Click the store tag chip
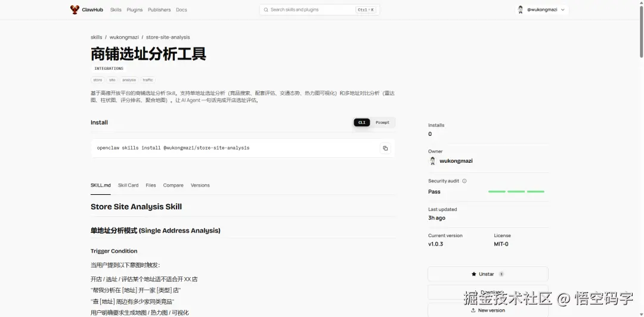This screenshot has width=644, height=317. 98,80
